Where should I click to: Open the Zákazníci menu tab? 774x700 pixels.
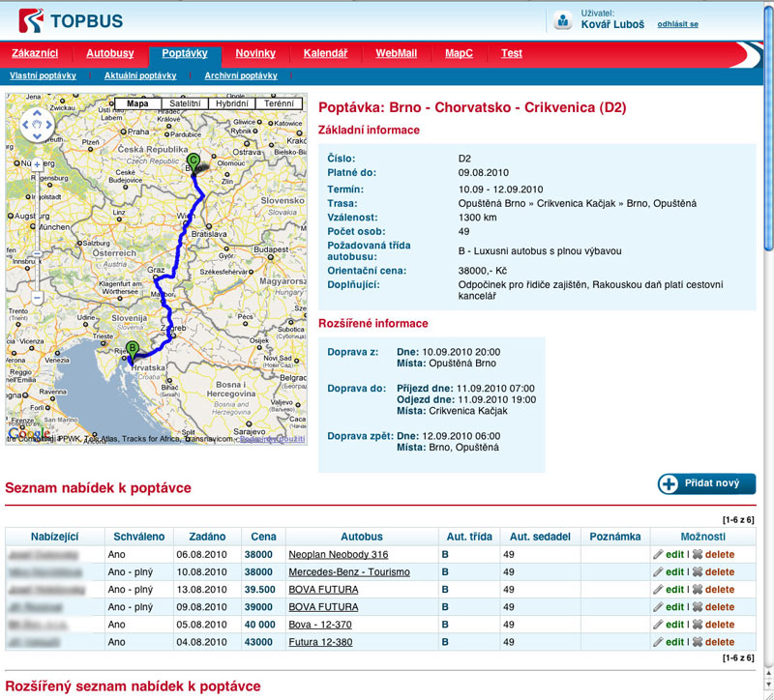(35, 53)
